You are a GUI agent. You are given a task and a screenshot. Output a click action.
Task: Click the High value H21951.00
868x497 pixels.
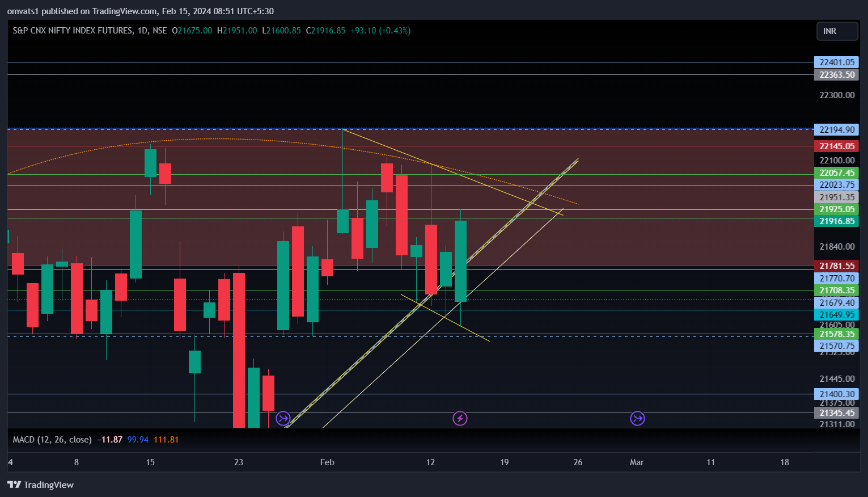237,31
